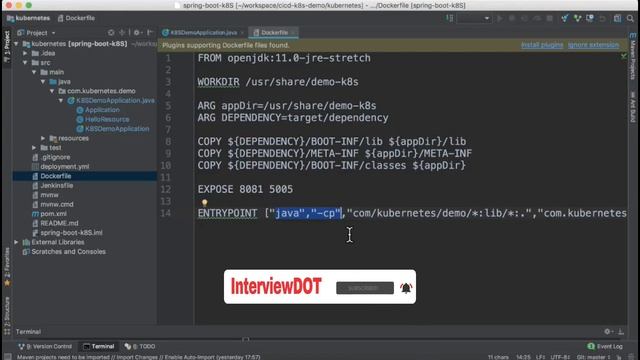Screen dimensions: 640x360
Task: Click the Build project hammer icon
Action: click(x=449, y=18)
